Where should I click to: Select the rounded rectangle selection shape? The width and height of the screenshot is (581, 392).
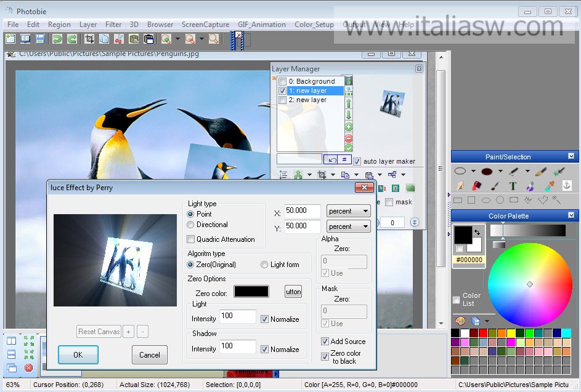point(514,200)
